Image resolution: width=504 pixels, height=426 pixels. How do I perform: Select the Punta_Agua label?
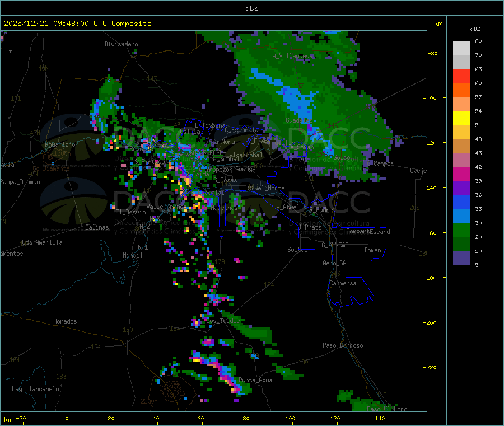pyautogui.click(x=255, y=381)
